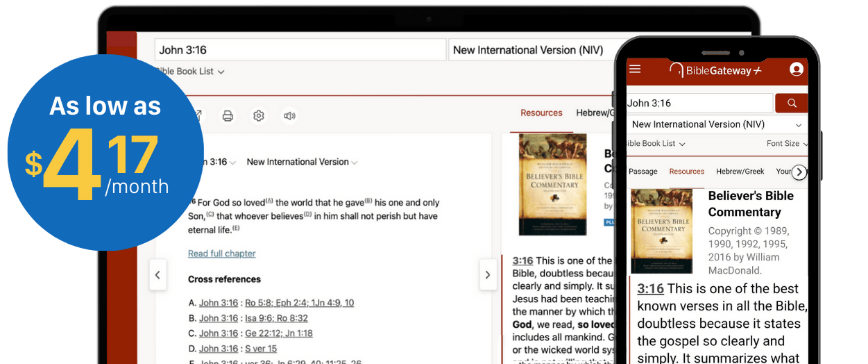Click footnote (B) after 'he gave'
868x364 pixels.
[x=368, y=201]
